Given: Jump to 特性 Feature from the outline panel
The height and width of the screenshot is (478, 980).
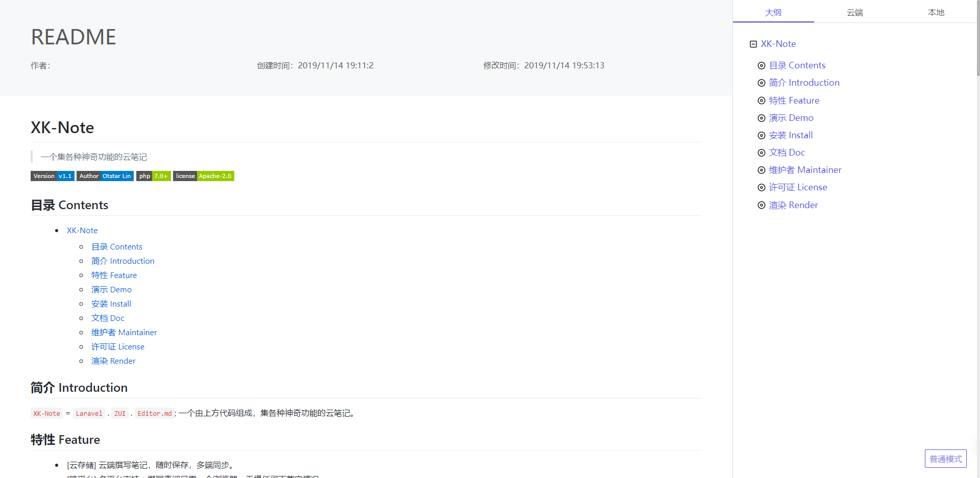Looking at the screenshot, I should pyautogui.click(x=794, y=100).
